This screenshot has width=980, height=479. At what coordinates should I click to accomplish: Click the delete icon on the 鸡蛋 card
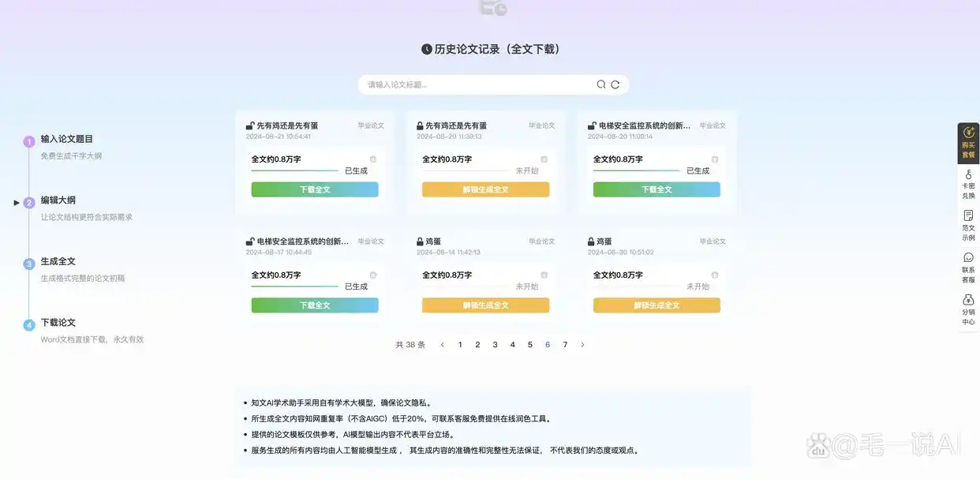coord(544,274)
